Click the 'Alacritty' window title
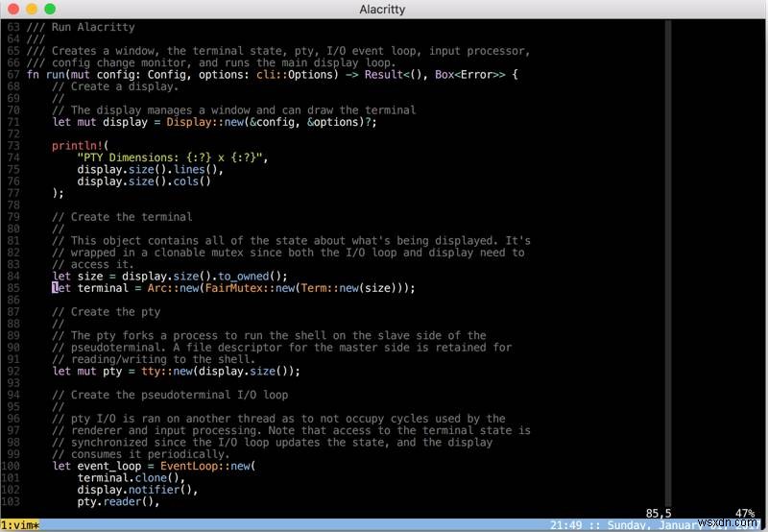This screenshot has width=768, height=532. tap(382, 10)
